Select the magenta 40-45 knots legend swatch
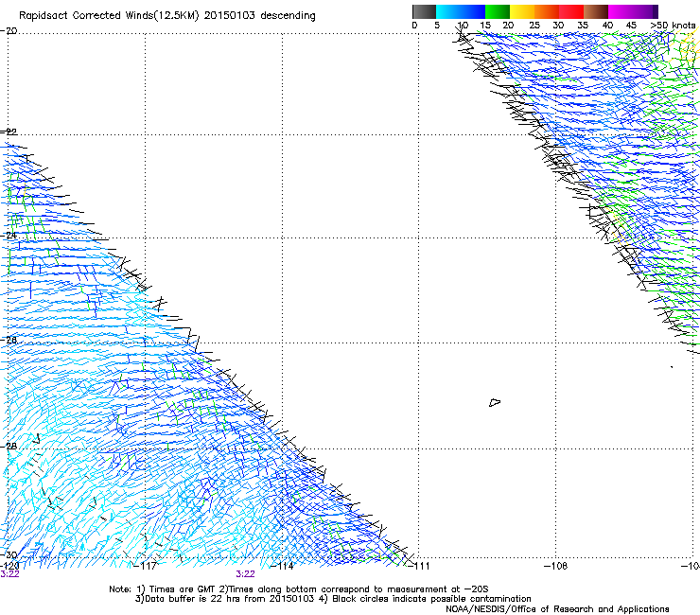The height and width of the screenshot is (615, 700). (621, 11)
